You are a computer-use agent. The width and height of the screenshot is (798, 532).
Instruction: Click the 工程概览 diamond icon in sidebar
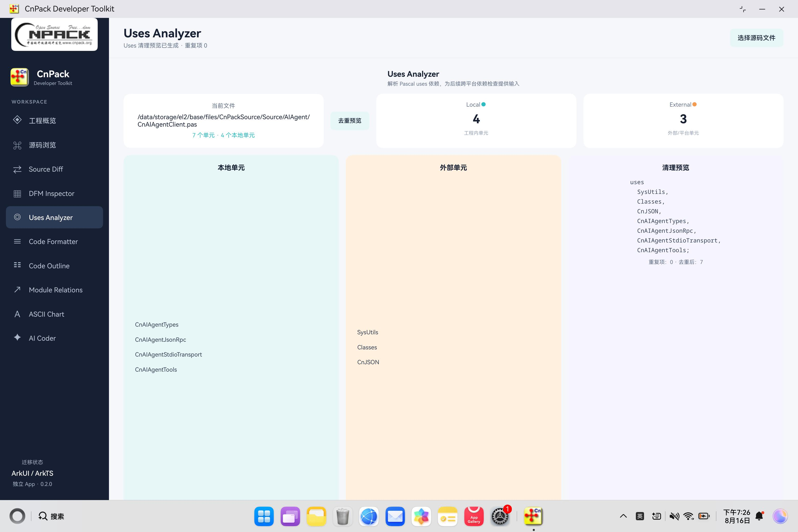point(17,120)
